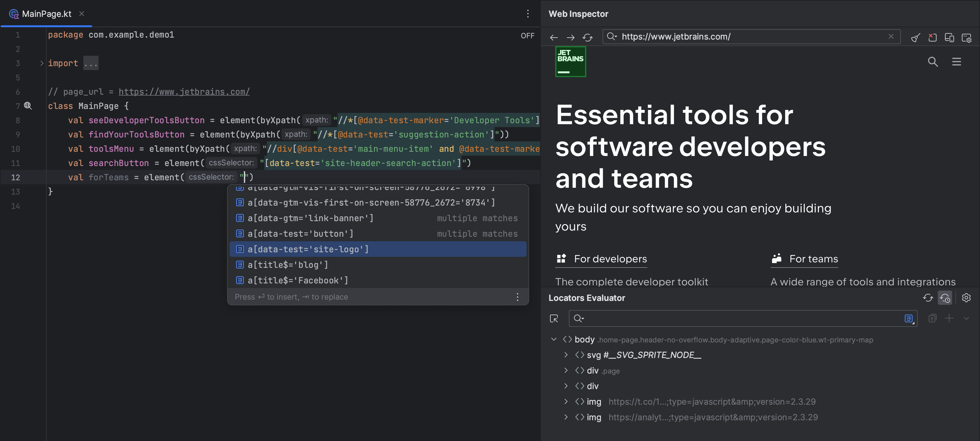This screenshot has height=441, width=980.
Task: Click the more options icon in autocomplete dropdown
Action: click(518, 297)
